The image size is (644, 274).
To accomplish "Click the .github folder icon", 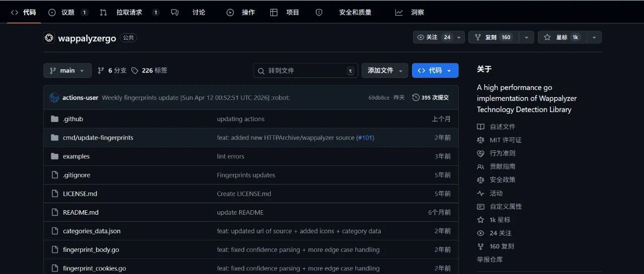I will 55,119.
